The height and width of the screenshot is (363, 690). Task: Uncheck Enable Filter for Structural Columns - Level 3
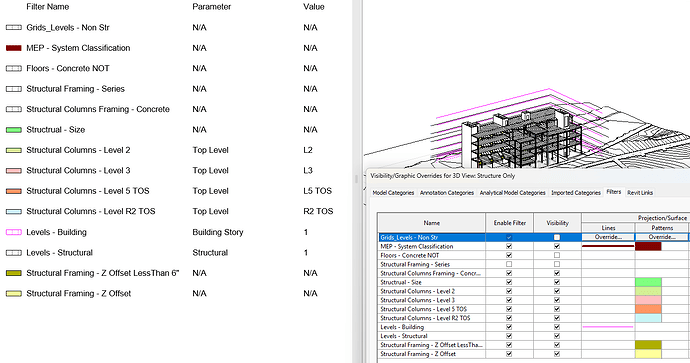point(509,300)
